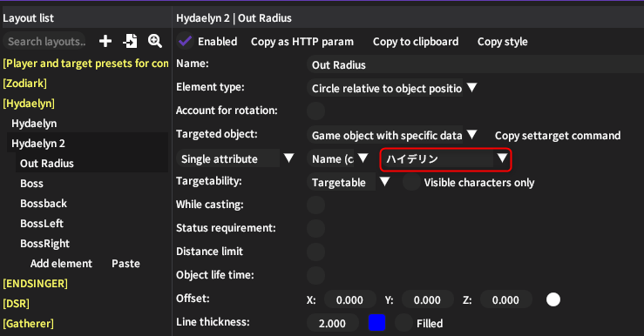
Task: Open the ハイデリン name dropdown
Action: [445, 158]
